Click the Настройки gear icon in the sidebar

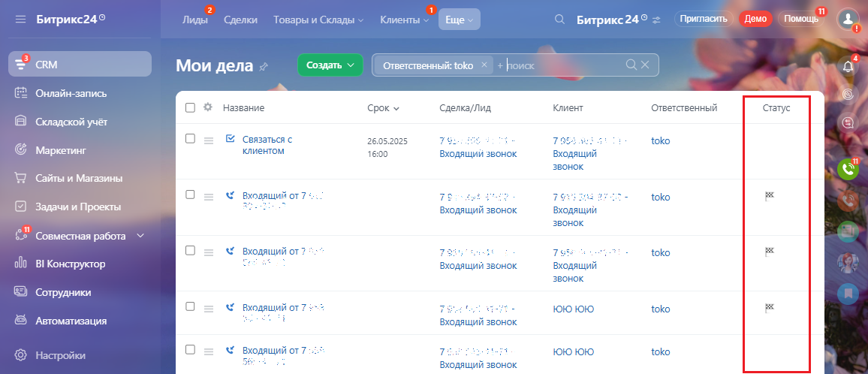pos(20,355)
